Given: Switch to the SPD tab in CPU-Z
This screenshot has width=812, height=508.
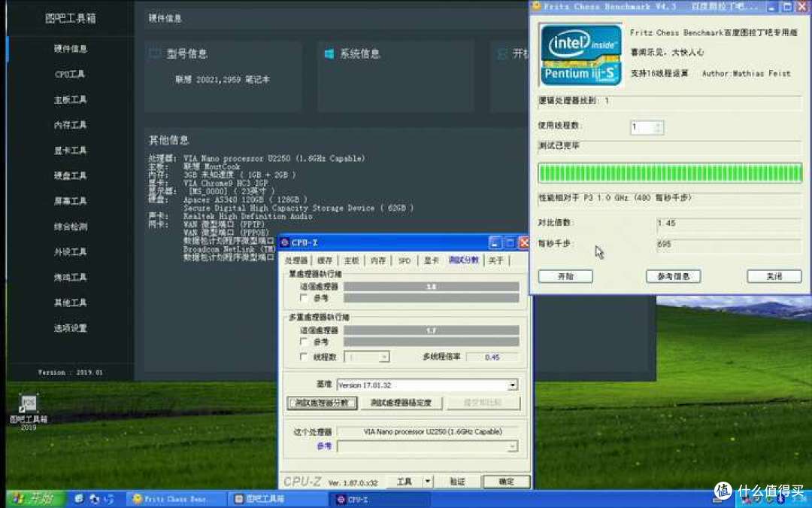Looking at the screenshot, I should [x=404, y=260].
